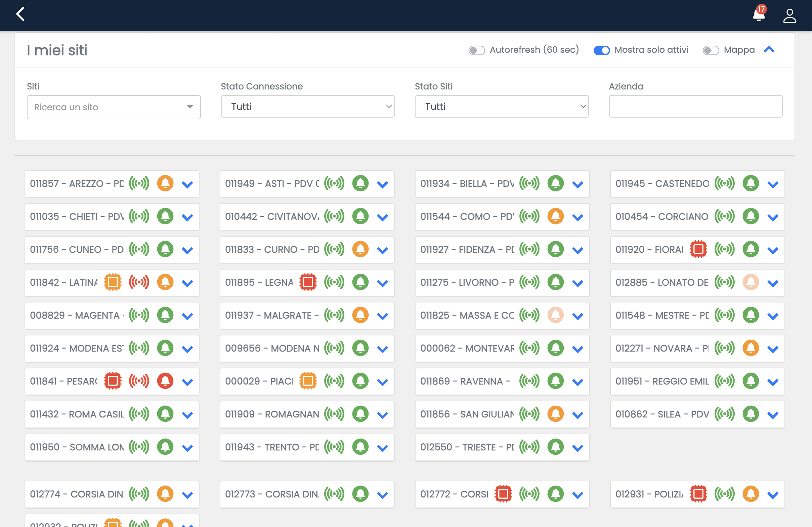Select site 011909 - ROMAGNAN text
This screenshot has height=527, width=812.
tap(272, 414)
